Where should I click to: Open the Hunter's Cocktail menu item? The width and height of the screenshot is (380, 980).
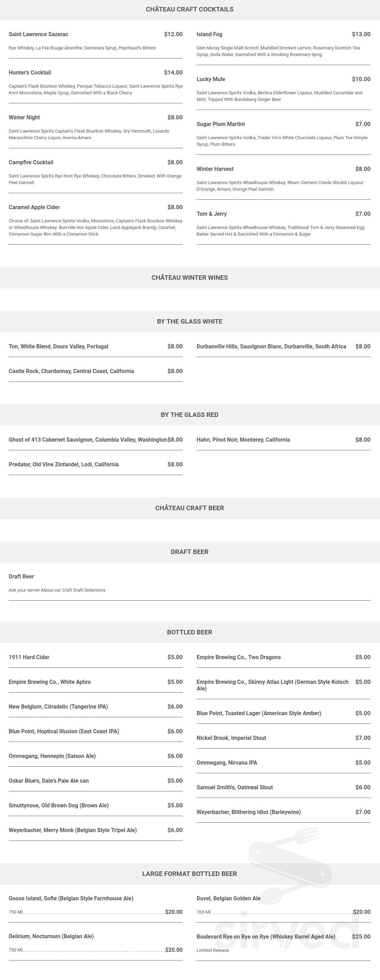tap(30, 73)
